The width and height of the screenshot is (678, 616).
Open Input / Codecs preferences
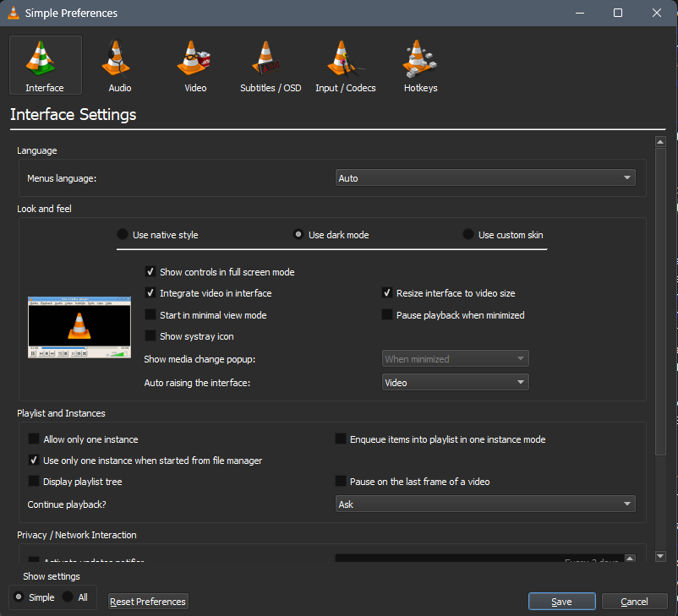point(346,65)
